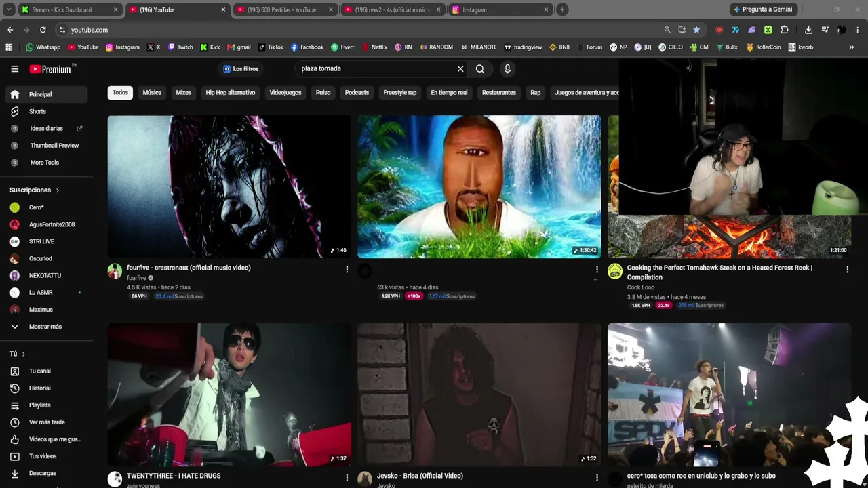Open options menu for TWENTYTHREE - I HATE DRUGS
Image resolution: width=868 pixels, height=488 pixels.
pos(347,478)
